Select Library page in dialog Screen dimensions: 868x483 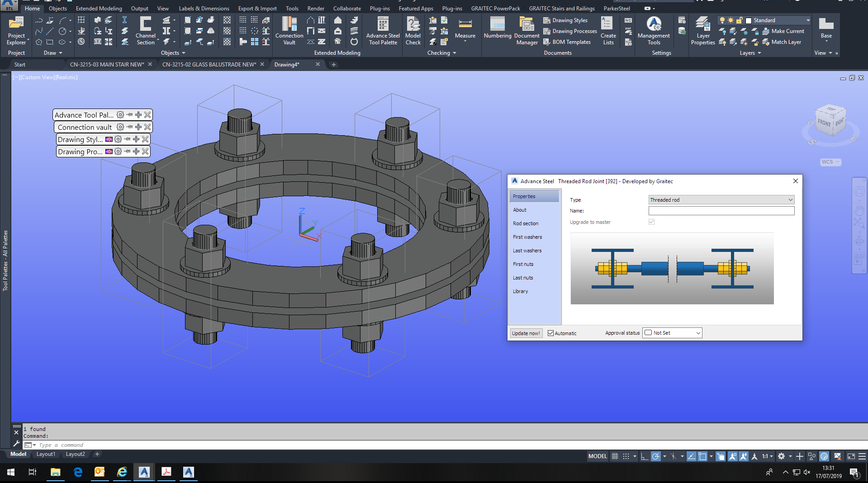click(521, 291)
